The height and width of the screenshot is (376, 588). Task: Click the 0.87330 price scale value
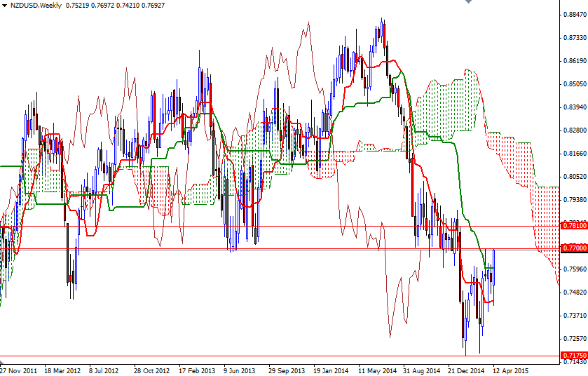tap(575, 38)
